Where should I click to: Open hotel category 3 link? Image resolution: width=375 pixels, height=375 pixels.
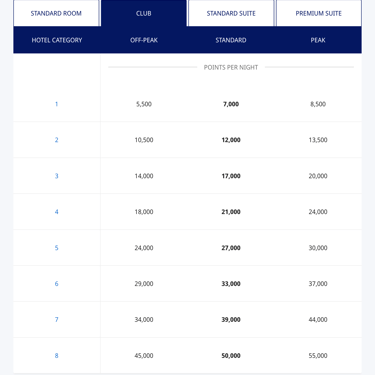(56, 176)
